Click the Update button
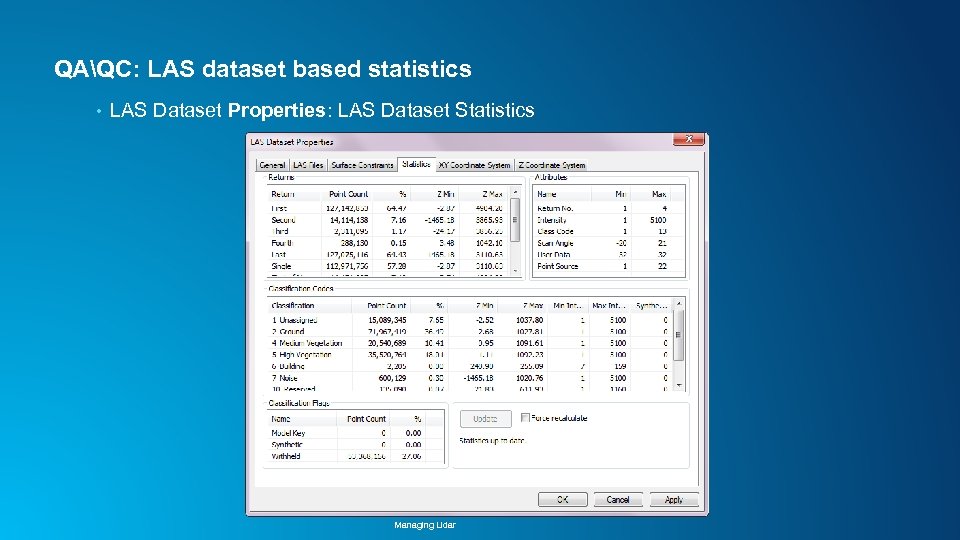The height and width of the screenshot is (540, 960). click(486, 419)
